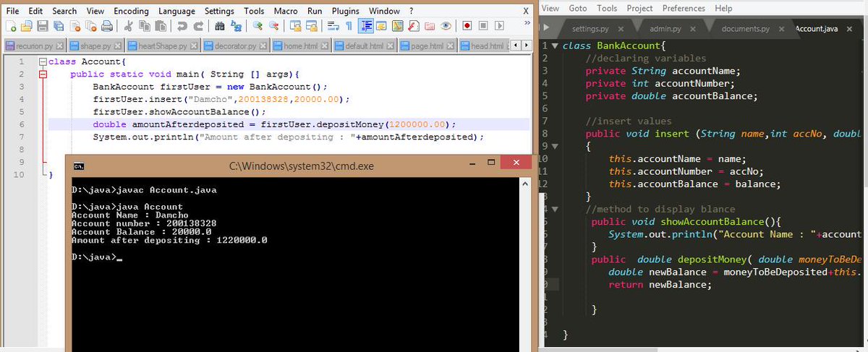This screenshot has height=352, width=868.
Task: Open the Encoding menu in Notepad++
Action: coord(131,11)
